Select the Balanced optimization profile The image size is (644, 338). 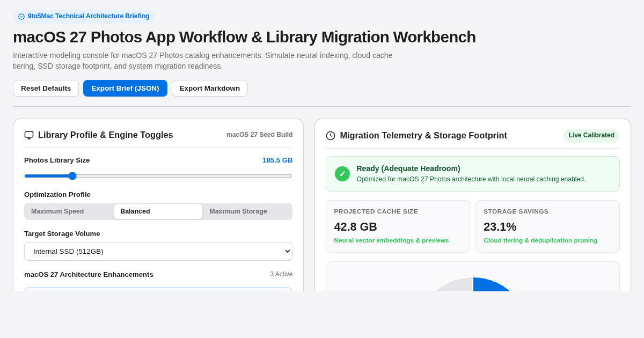click(158, 211)
